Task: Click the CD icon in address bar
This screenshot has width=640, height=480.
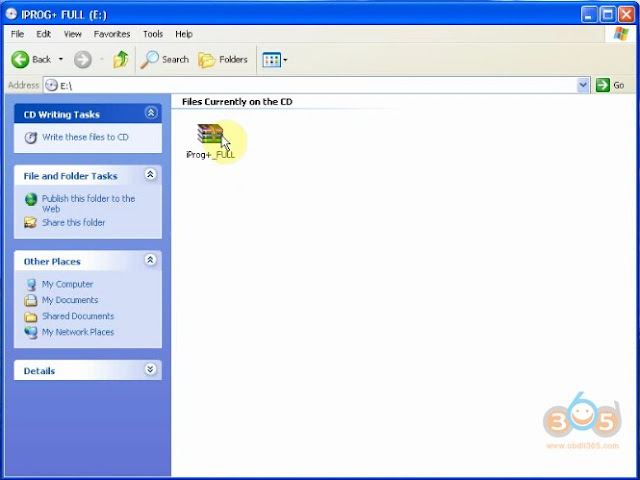Action: tap(51, 85)
